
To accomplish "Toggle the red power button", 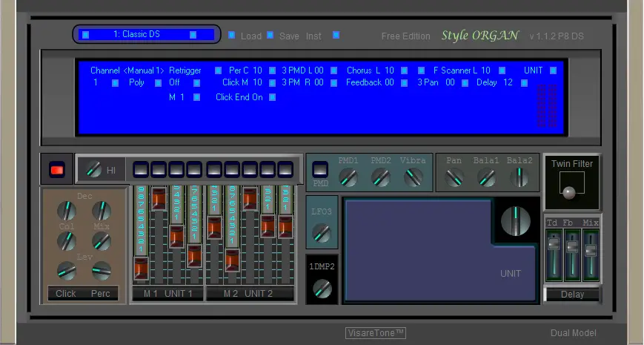I will (x=56, y=169).
